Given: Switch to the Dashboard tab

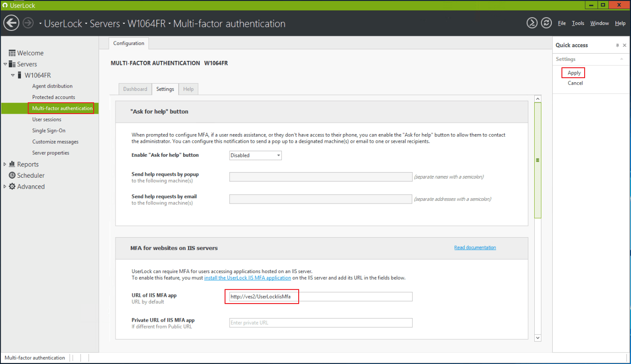Looking at the screenshot, I should pyautogui.click(x=135, y=89).
